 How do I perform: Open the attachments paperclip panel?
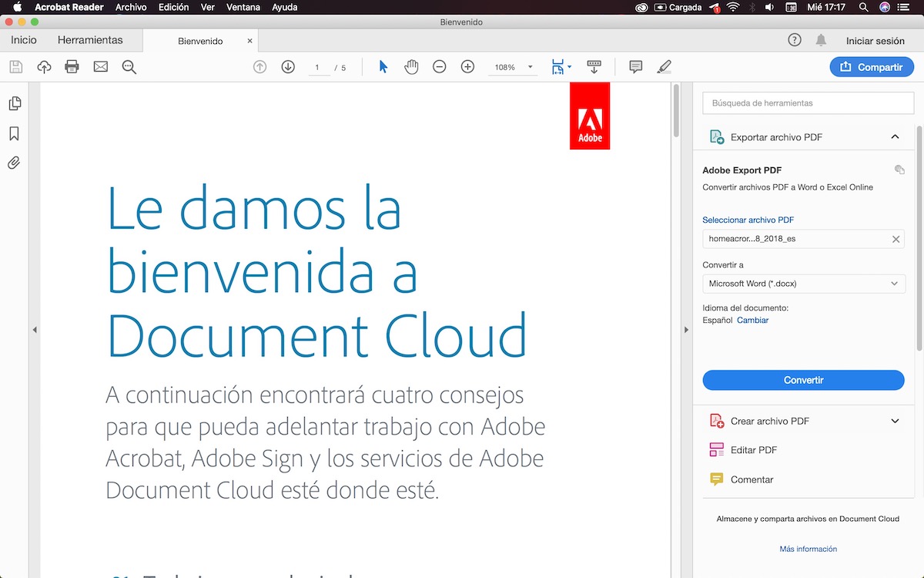coord(14,163)
